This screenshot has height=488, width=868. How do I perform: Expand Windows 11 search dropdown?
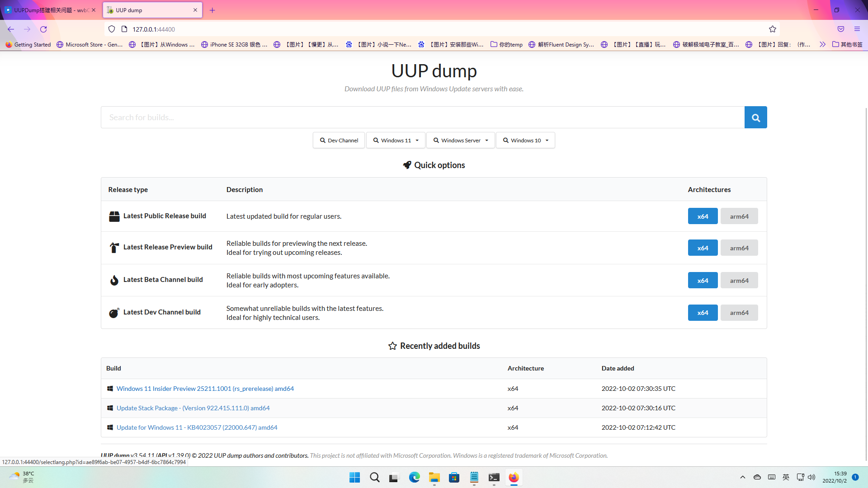click(x=396, y=141)
